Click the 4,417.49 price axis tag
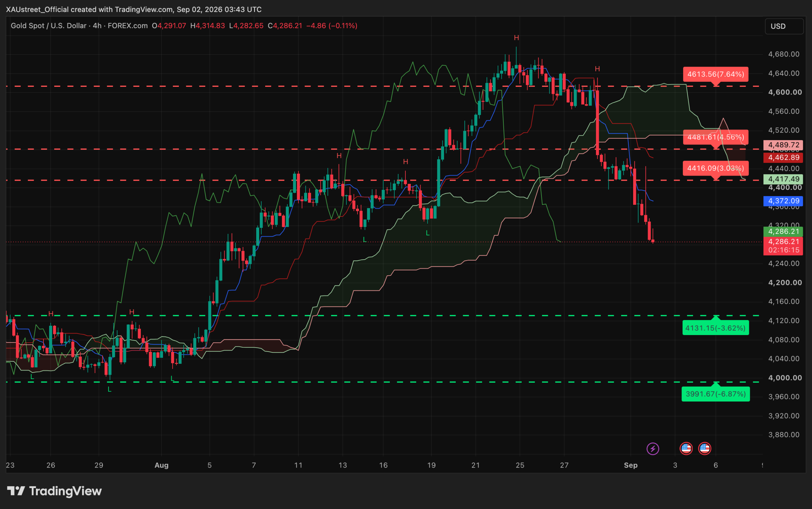 783,179
